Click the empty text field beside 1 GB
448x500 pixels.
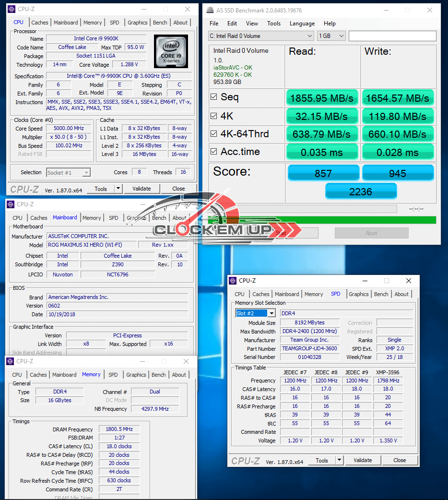point(392,36)
